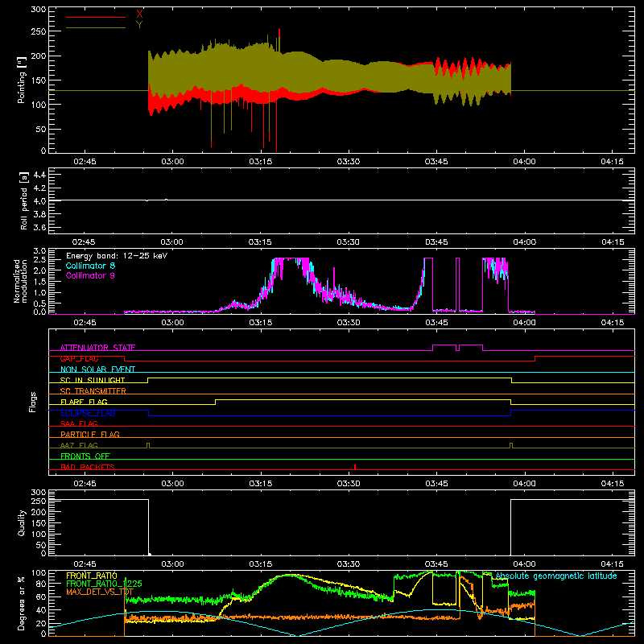The image size is (644, 644).
Task: Click the SAA_FLAG label
Action: click(79, 423)
